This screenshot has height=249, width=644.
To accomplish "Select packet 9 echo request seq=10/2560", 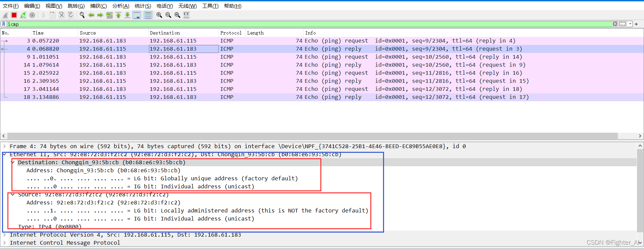I will 322,57.
